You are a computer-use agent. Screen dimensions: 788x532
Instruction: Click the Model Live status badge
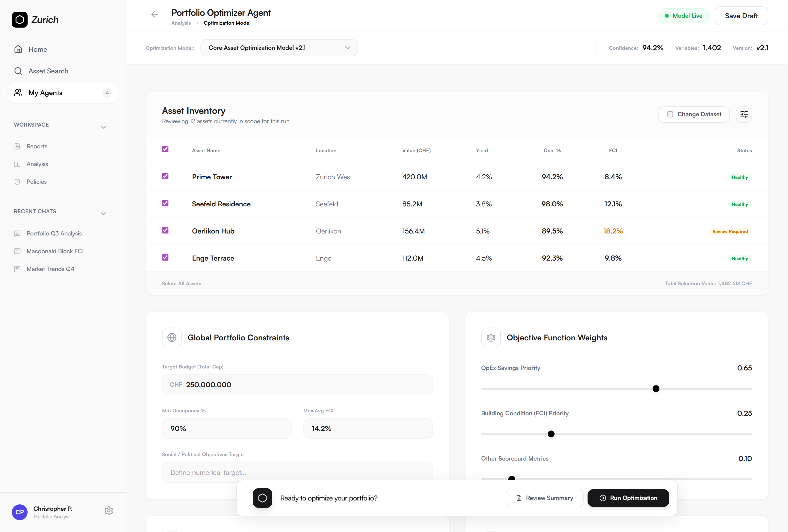click(683, 16)
